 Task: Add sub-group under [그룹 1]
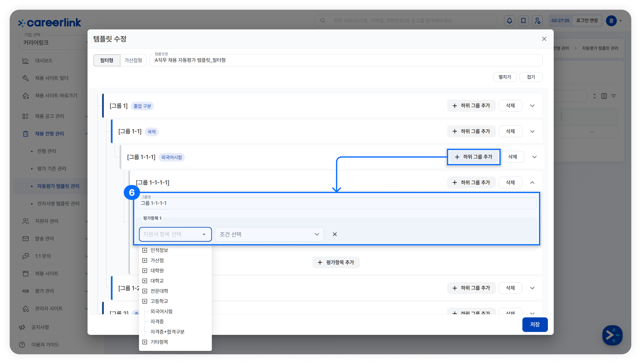point(471,106)
